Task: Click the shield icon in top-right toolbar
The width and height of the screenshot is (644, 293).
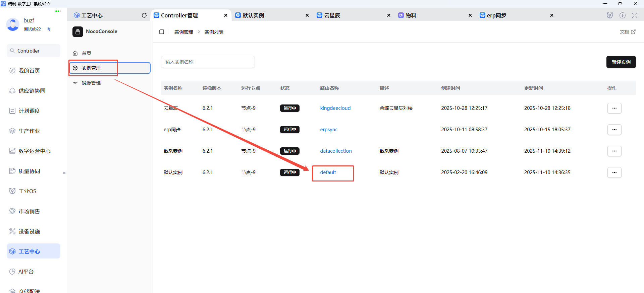Action: (610, 15)
